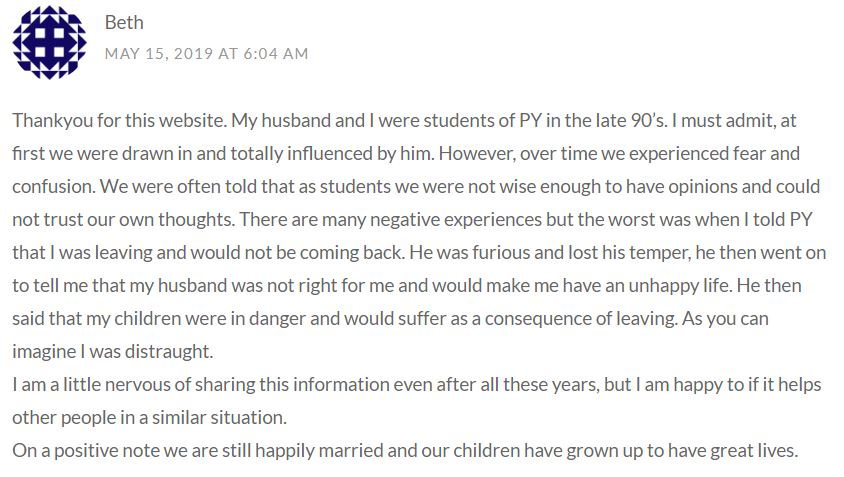Click "great lives" at the comment's end
Screen dimensions: 844x477
752,450
